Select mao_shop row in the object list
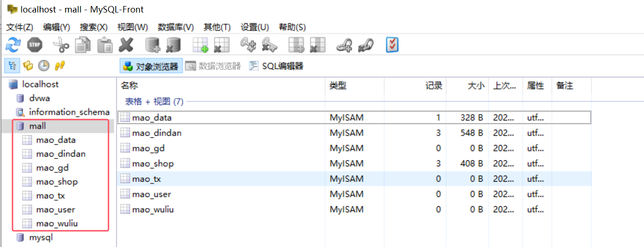 coord(355,164)
